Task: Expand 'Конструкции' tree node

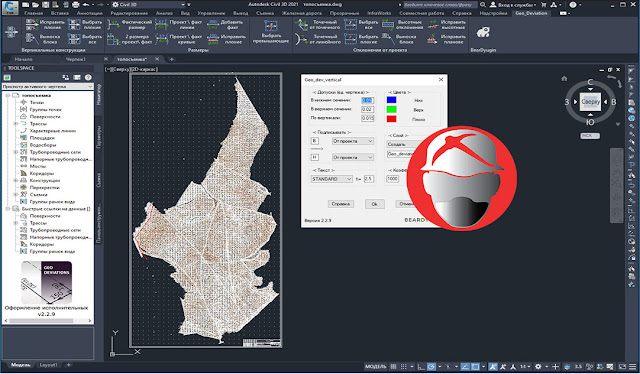Action: 16,180
